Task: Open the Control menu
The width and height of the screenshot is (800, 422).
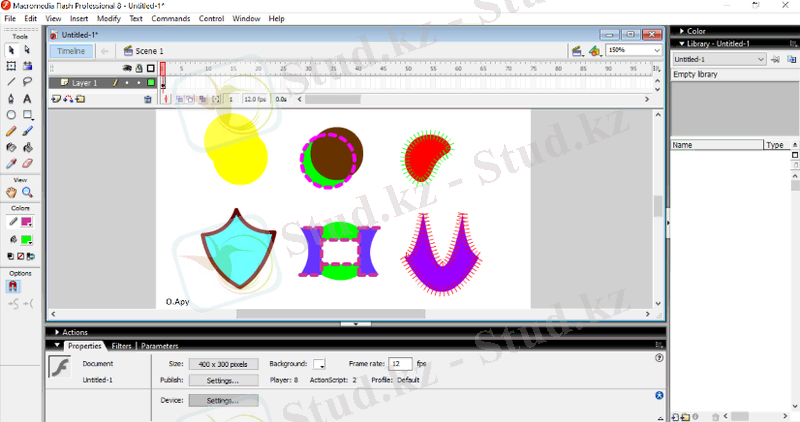Action: pos(211,18)
